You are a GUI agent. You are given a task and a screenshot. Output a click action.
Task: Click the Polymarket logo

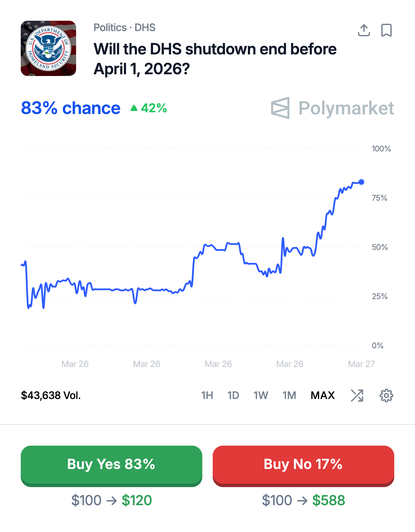[332, 108]
